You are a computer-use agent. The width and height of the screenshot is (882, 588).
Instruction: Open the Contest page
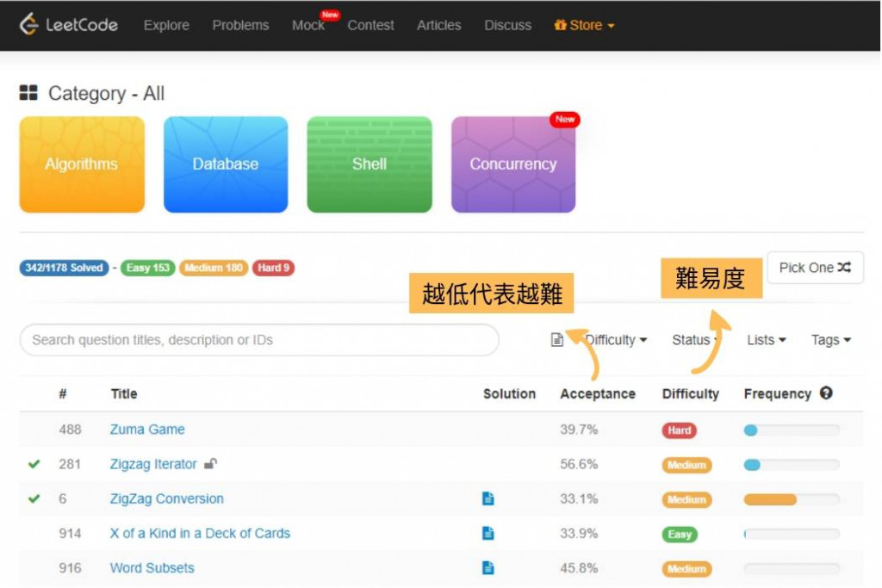pyautogui.click(x=370, y=25)
